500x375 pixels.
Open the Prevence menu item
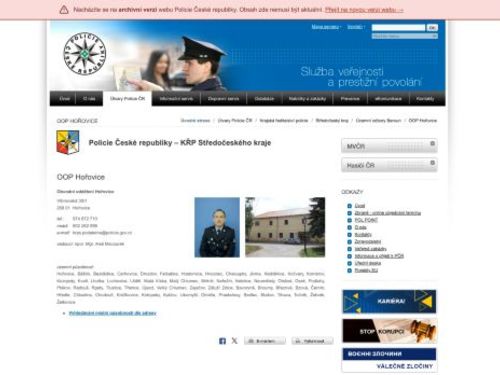click(x=350, y=99)
